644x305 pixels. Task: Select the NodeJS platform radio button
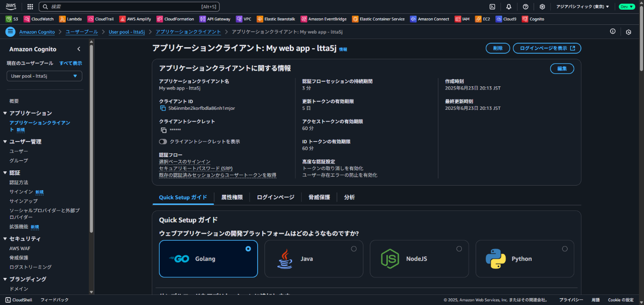click(x=459, y=249)
